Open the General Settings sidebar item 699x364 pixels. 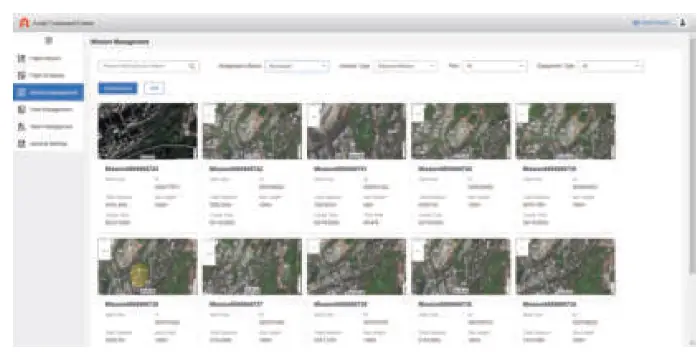click(x=49, y=143)
